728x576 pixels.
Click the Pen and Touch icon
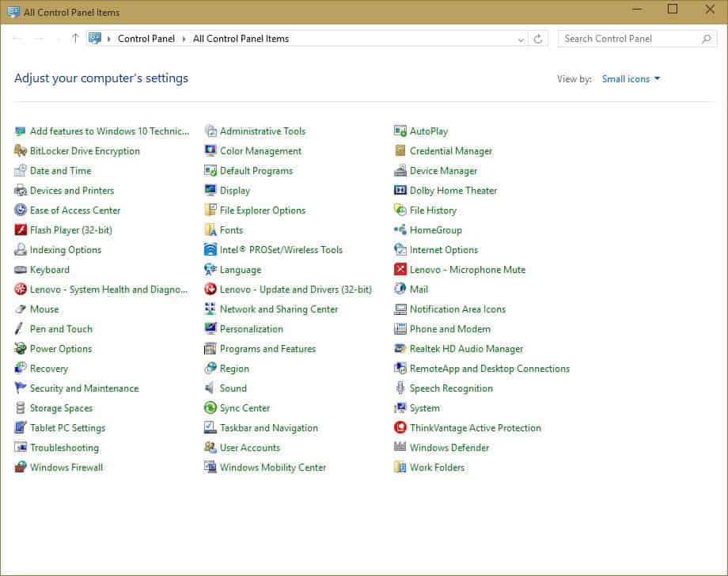(19, 329)
